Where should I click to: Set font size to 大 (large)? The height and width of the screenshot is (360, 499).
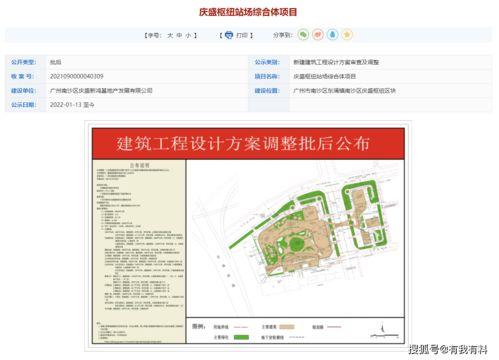(170, 35)
